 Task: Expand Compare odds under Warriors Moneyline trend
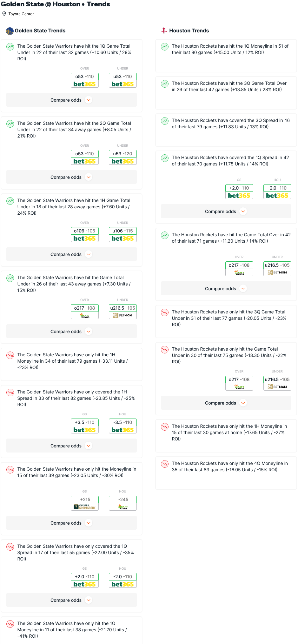[x=71, y=523]
